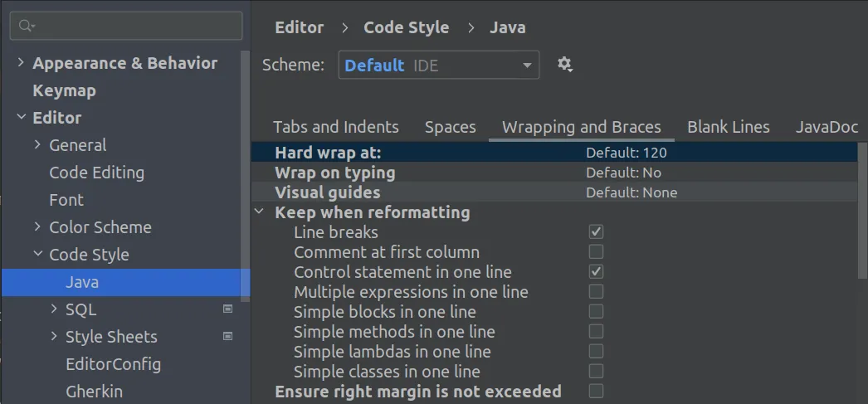Collapse the Keep when reformatting section

[260, 212]
